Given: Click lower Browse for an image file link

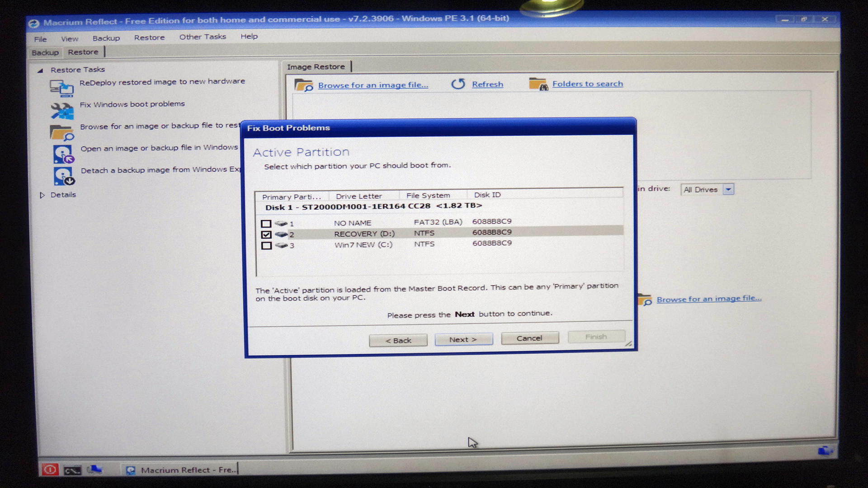Looking at the screenshot, I should click(x=709, y=299).
